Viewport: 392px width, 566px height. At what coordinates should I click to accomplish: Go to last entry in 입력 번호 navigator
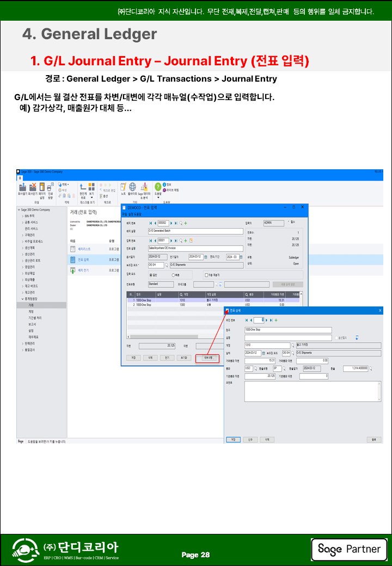(x=176, y=241)
